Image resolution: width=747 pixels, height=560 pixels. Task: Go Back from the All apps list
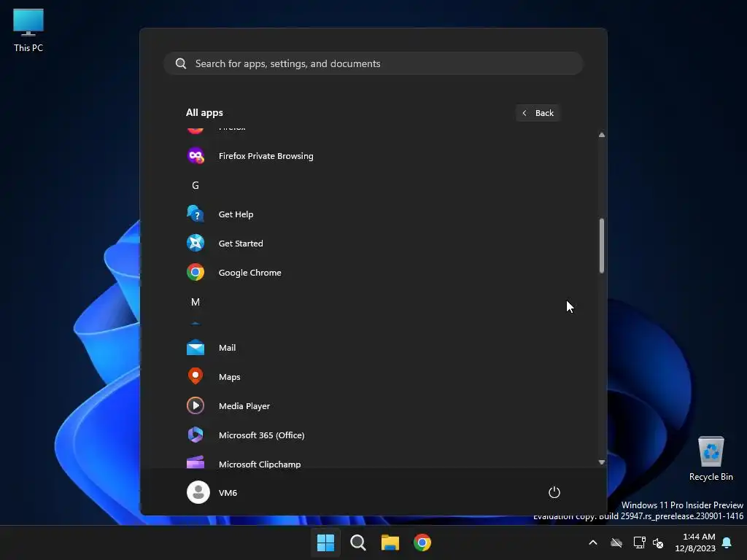[538, 113]
